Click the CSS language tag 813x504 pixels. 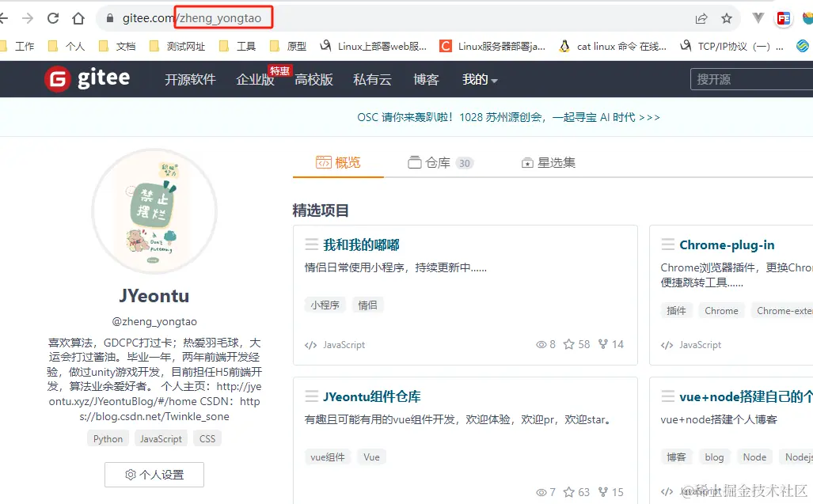pyautogui.click(x=207, y=439)
